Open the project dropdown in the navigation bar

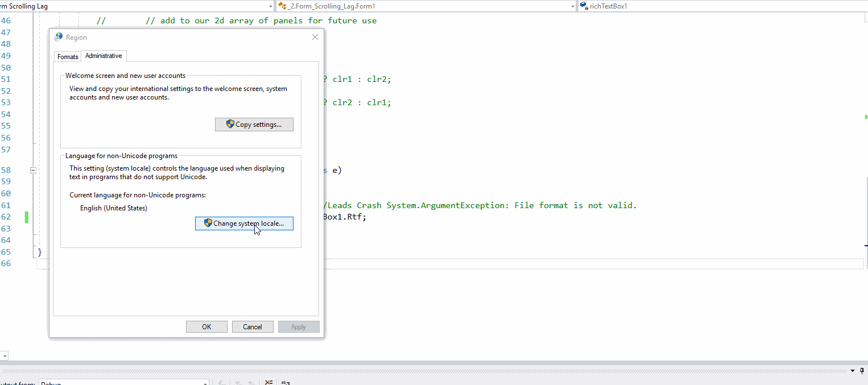(271, 6)
